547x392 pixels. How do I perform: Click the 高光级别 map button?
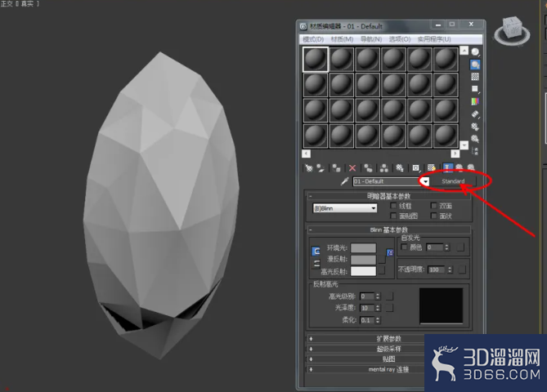(x=390, y=296)
